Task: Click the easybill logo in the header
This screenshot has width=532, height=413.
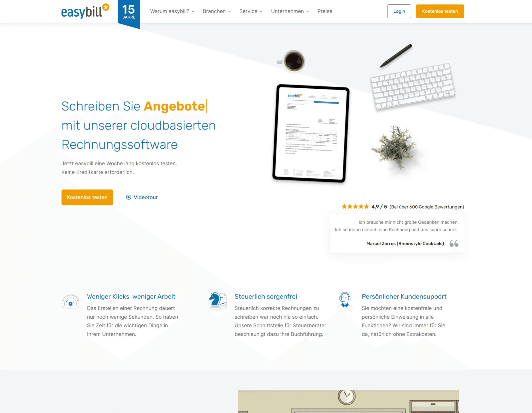Action: [86, 11]
